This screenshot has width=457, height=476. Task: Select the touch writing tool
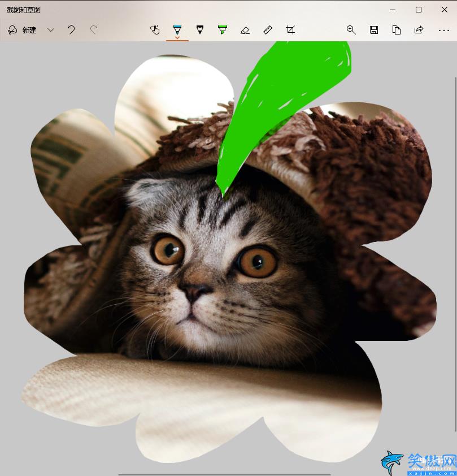155,30
